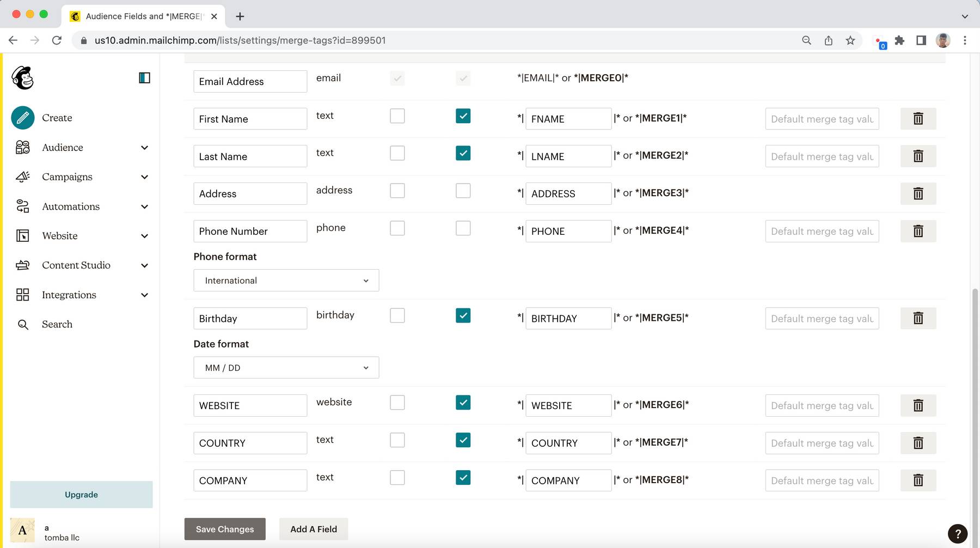Open the help question mark button
Image resolution: width=980 pixels, height=548 pixels.
958,534
